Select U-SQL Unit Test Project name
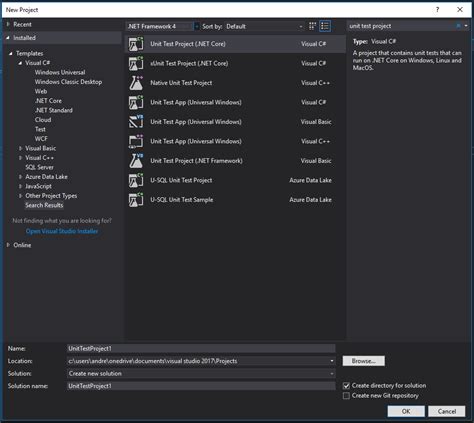474x423 pixels. (x=181, y=180)
